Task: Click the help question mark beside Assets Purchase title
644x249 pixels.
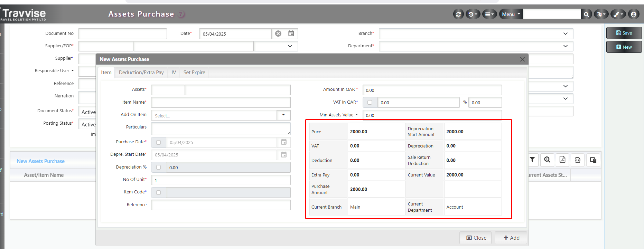Action: [181, 14]
